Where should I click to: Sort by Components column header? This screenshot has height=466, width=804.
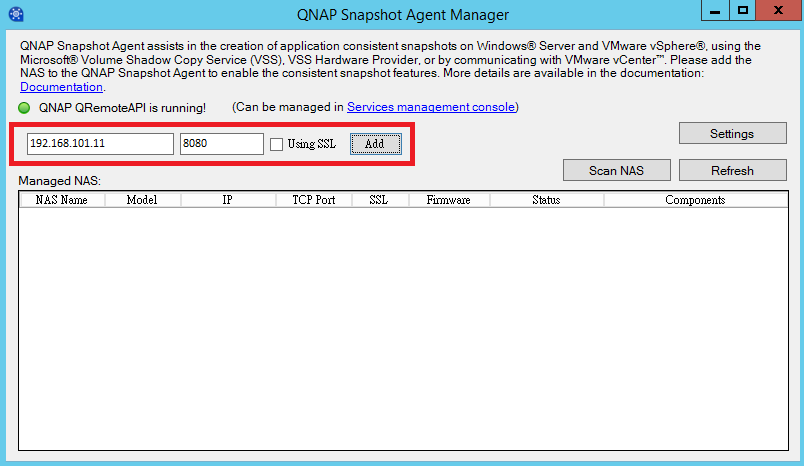[695, 200]
